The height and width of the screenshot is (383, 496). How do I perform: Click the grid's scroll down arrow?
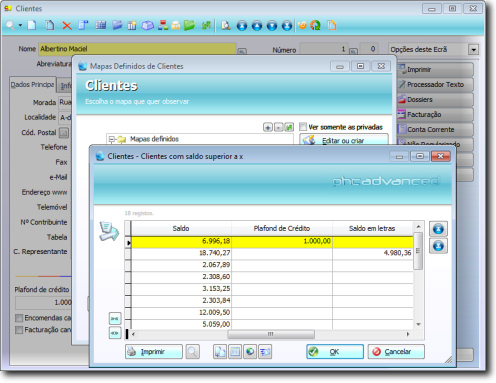click(418, 324)
